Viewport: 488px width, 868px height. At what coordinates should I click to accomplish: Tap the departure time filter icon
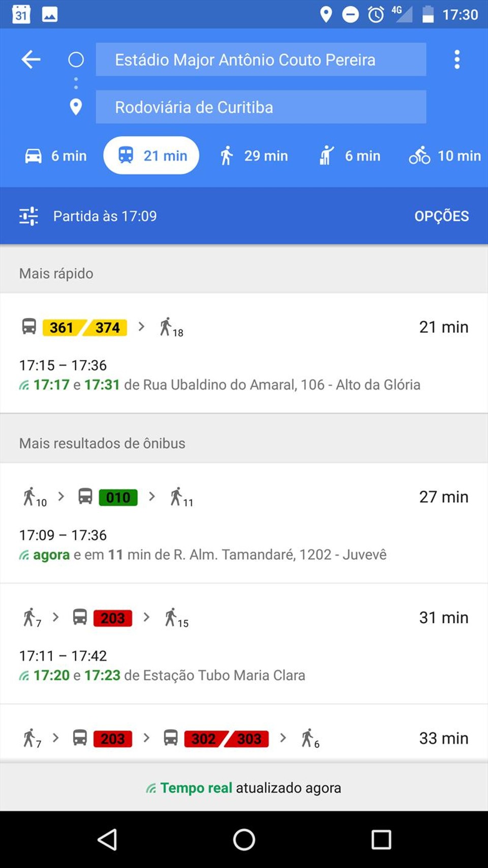coord(28,216)
